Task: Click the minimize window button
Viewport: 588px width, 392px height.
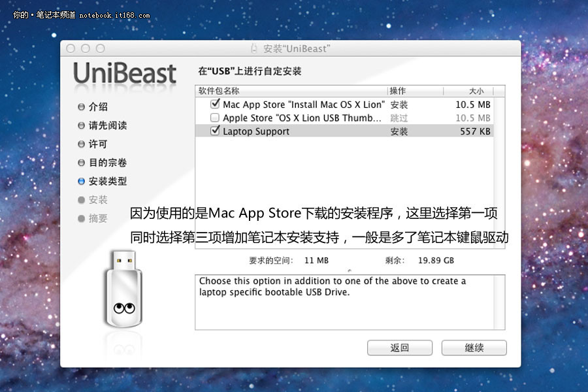Action: tap(86, 48)
